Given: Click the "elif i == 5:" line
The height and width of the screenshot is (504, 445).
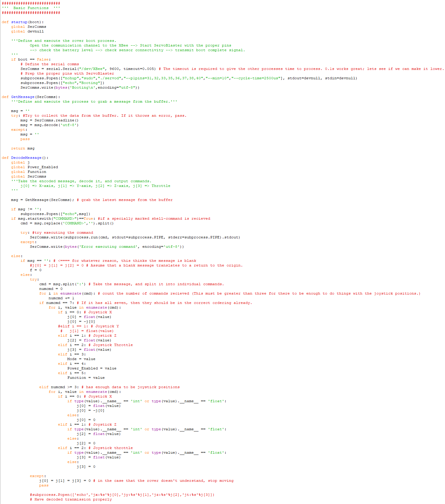Looking at the screenshot, I should point(72,373).
